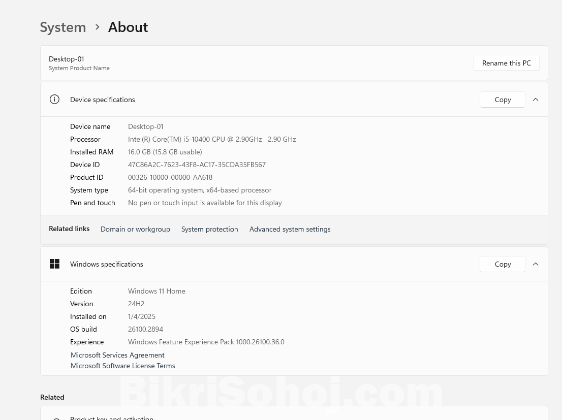Click the Pen and touch label

pos(93,203)
